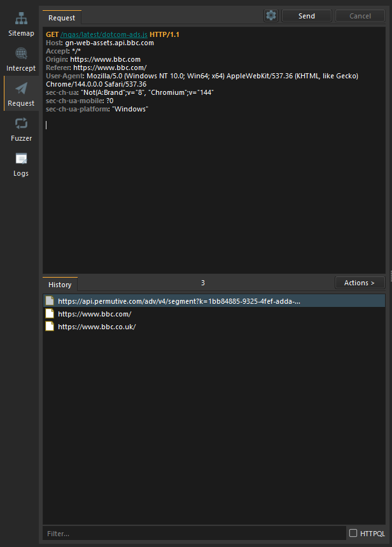392x547 pixels.
Task: Click file icon next to https://www.bbc.com/
Action: tap(50, 314)
